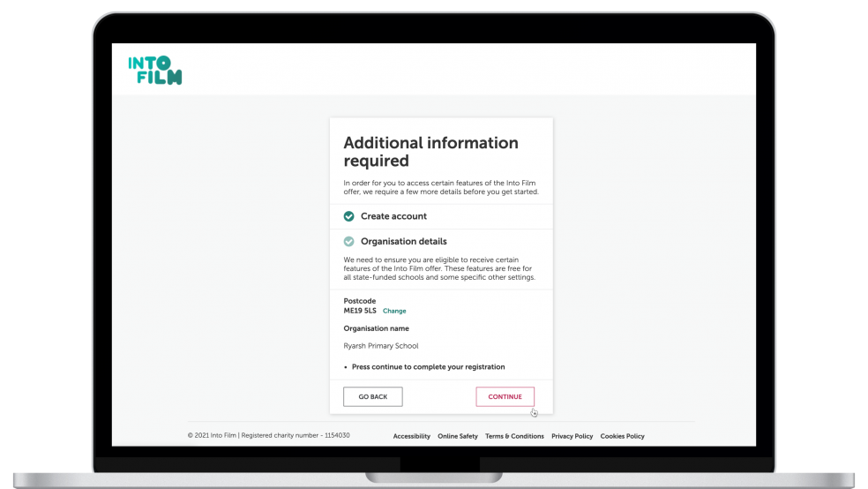Select the Postcode field label

(x=359, y=301)
